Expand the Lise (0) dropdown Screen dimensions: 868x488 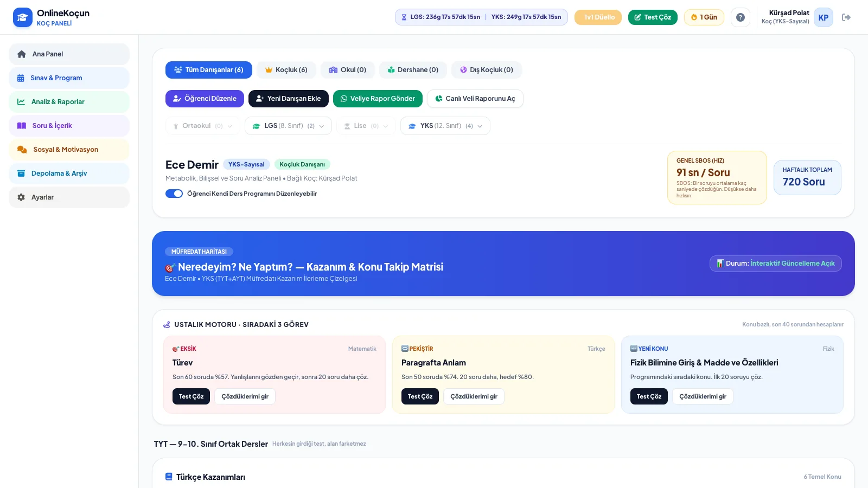click(x=366, y=126)
